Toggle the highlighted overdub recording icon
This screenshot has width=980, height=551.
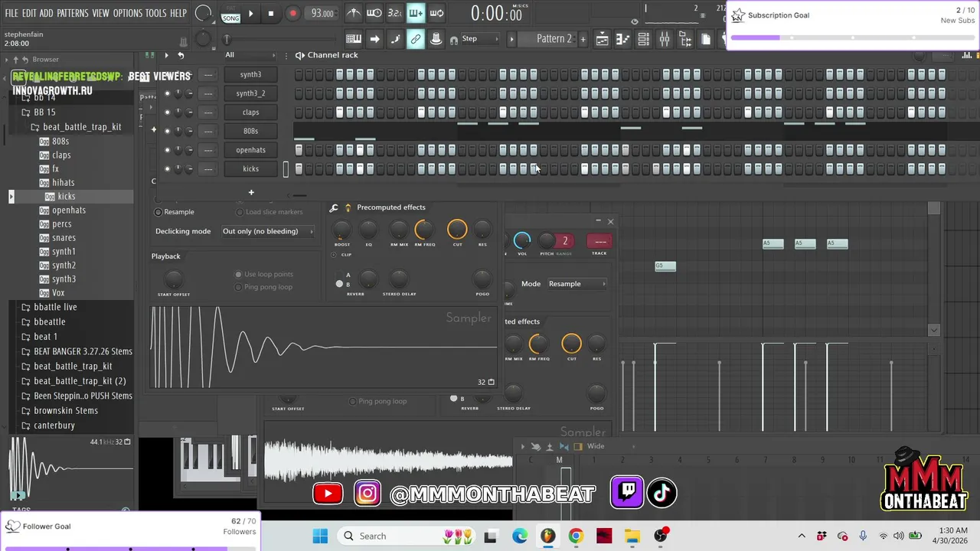coord(416,13)
